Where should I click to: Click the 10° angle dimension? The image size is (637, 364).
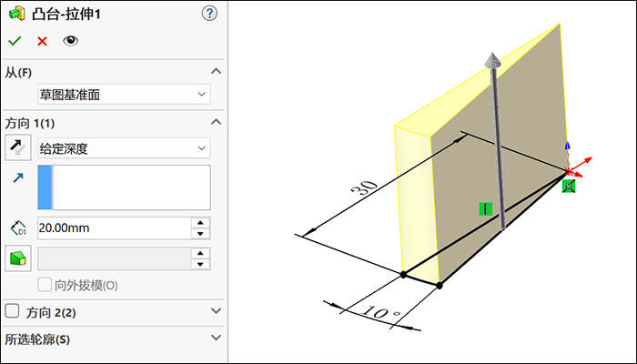380,313
